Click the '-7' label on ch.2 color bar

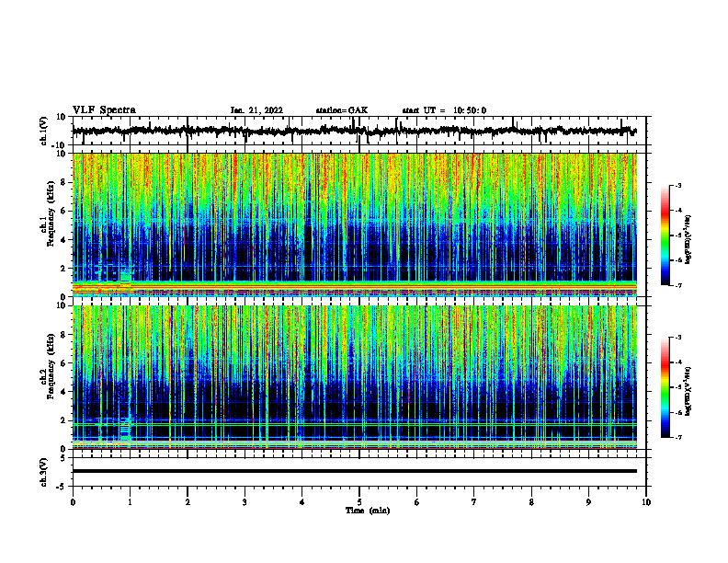pos(677,438)
